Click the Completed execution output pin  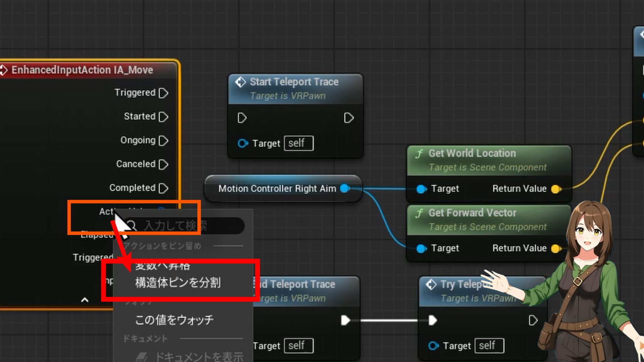click(x=163, y=188)
